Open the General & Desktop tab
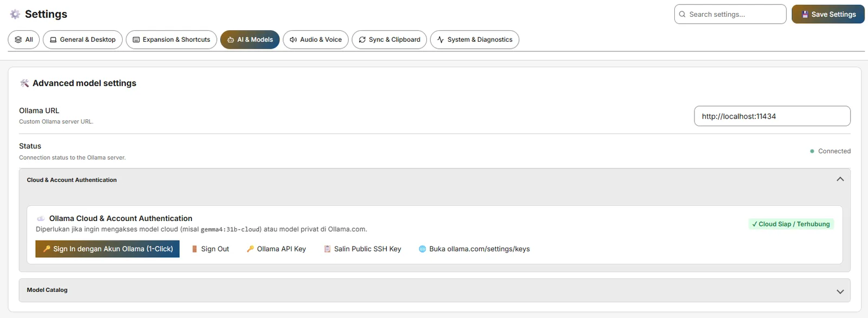 click(82, 40)
